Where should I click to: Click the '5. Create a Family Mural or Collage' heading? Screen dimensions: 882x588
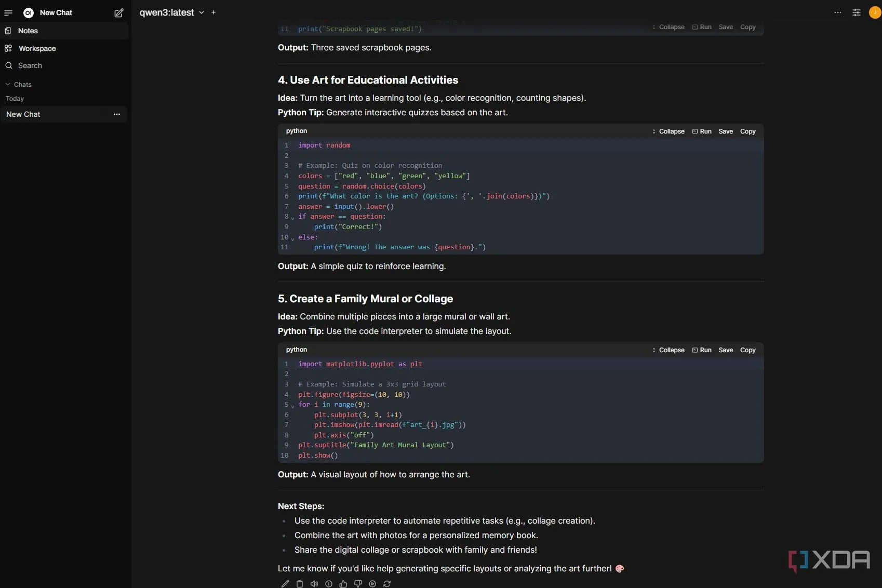tap(365, 299)
